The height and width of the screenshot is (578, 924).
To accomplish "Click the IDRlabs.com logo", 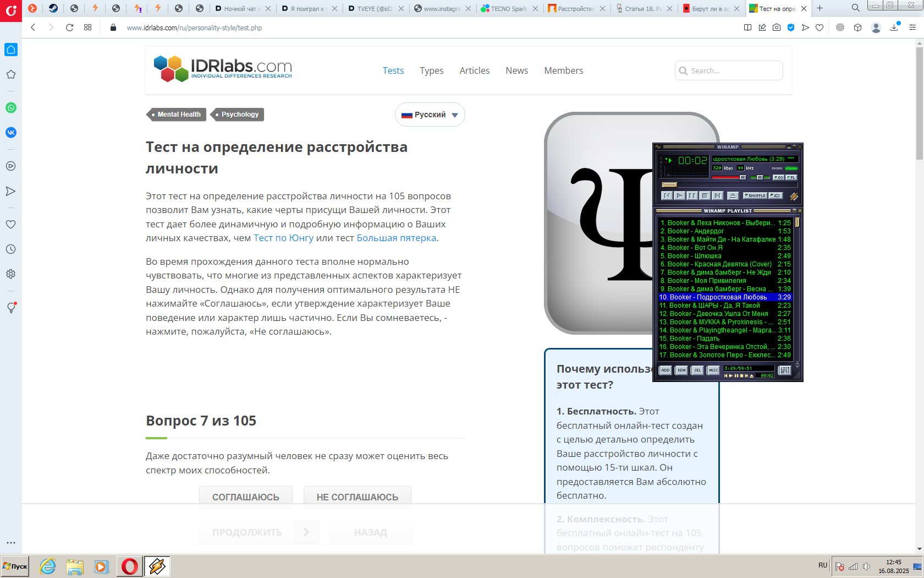I will point(223,69).
